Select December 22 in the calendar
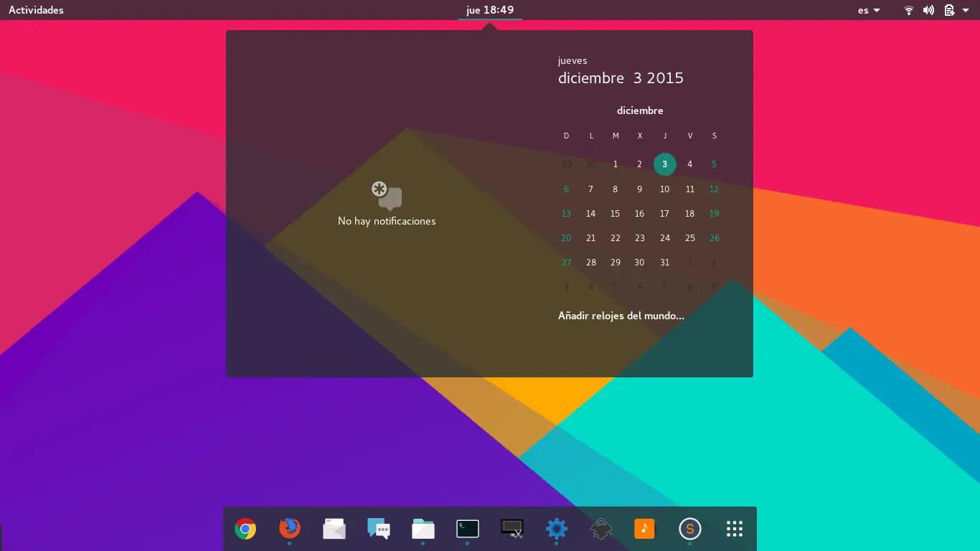Viewport: 980px width, 551px height. [615, 238]
